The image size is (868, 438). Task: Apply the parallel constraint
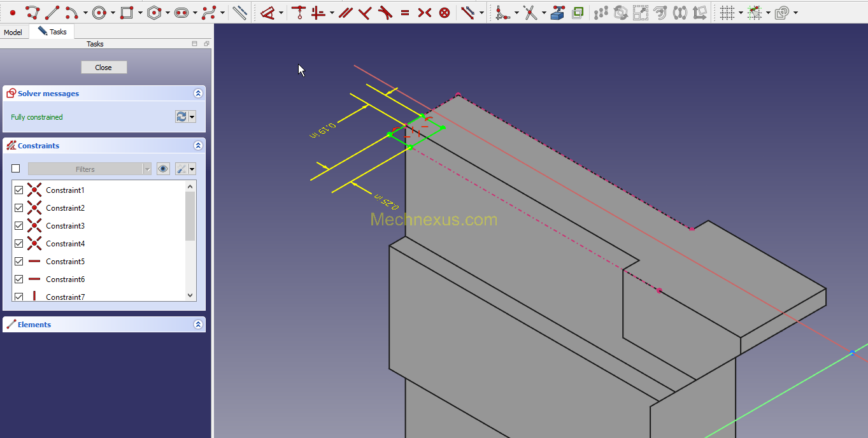pos(345,12)
